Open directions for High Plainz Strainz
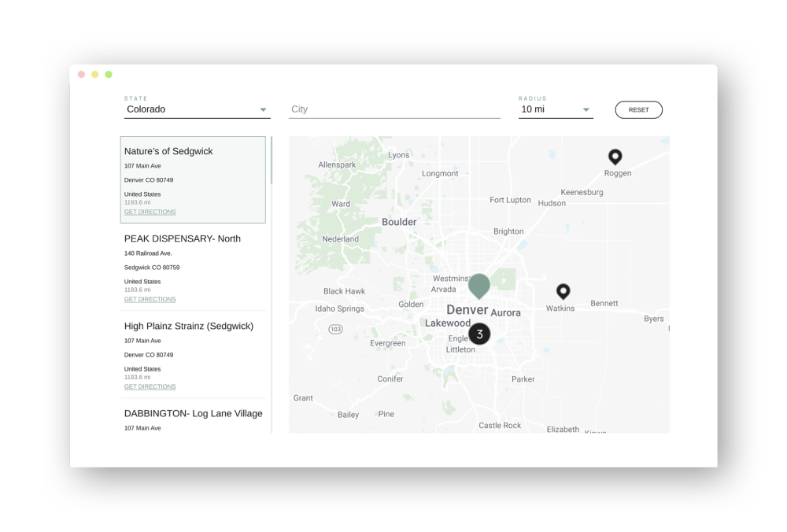The width and height of the screenshot is (787, 532). coord(150,386)
